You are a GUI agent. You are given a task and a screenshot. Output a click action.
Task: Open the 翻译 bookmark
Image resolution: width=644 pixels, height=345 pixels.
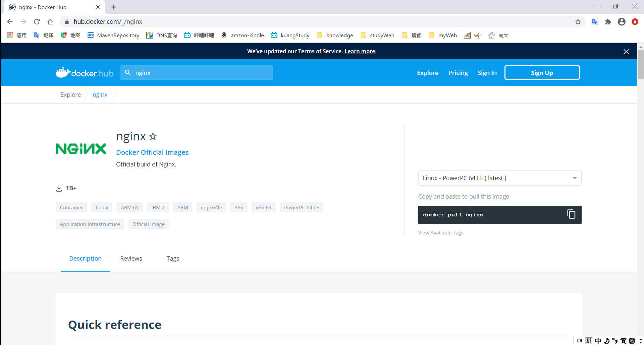[44, 35]
